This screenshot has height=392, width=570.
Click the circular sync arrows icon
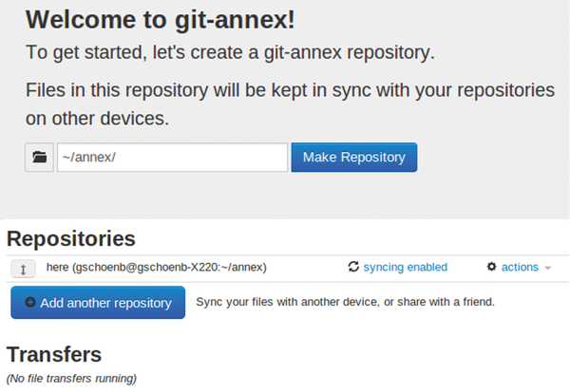tap(353, 267)
